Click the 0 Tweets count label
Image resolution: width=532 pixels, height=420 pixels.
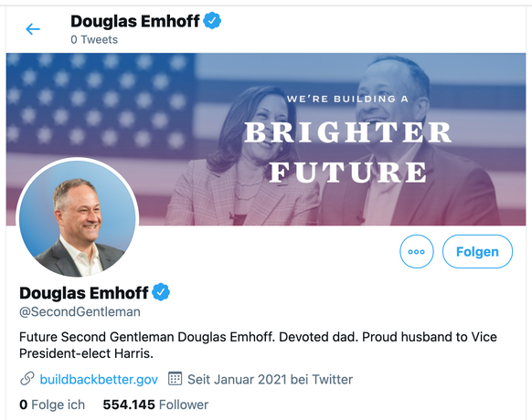(x=94, y=39)
